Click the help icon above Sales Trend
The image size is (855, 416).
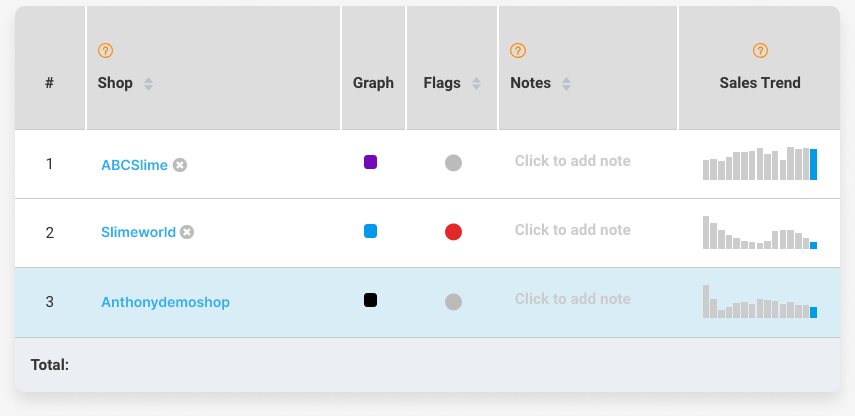[760, 51]
